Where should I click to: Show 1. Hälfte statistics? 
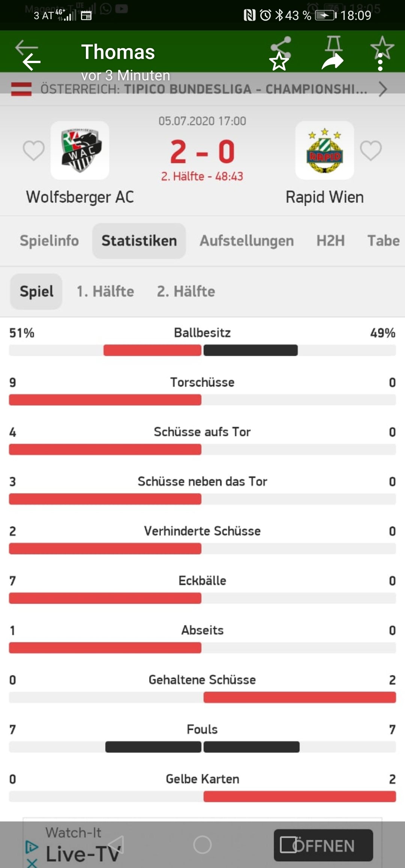click(x=105, y=291)
